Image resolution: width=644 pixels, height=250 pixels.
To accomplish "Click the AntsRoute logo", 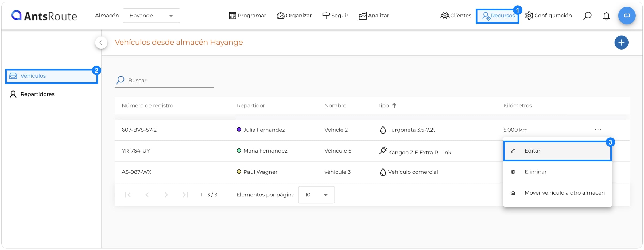I will (x=44, y=16).
